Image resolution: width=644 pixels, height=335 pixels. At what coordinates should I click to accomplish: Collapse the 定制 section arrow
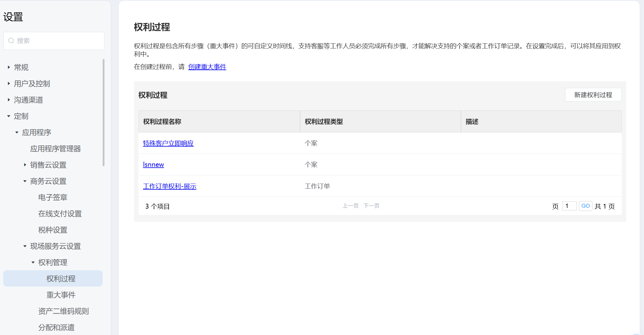[x=9, y=116]
